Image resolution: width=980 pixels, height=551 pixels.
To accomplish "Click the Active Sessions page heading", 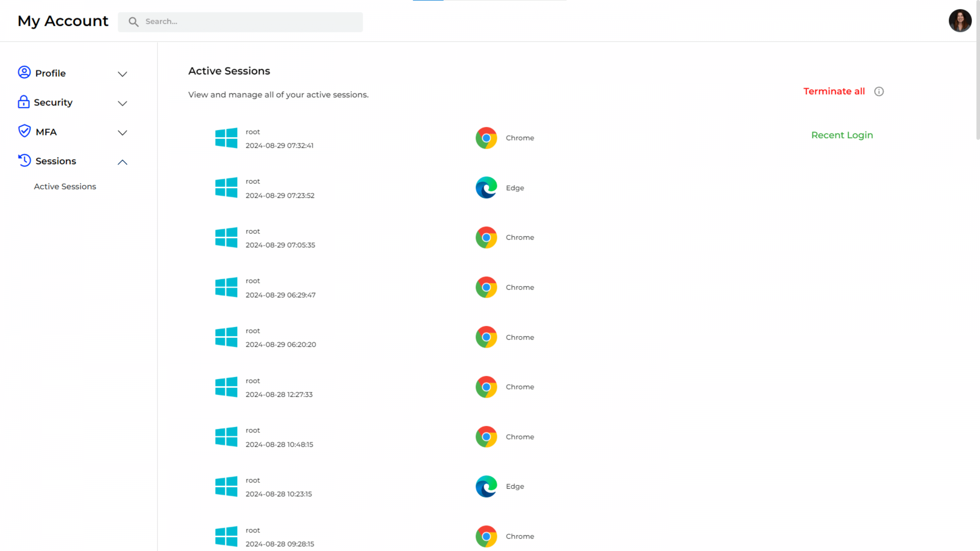I will pyautogui.click(x=229, y=71).
